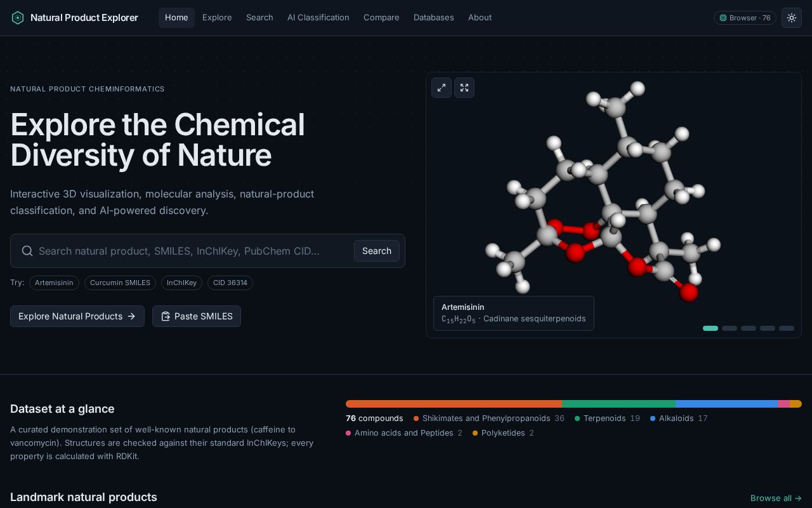Click the Dataset at a glance heading
812x508 pixels.
click(x=62, y=409)
